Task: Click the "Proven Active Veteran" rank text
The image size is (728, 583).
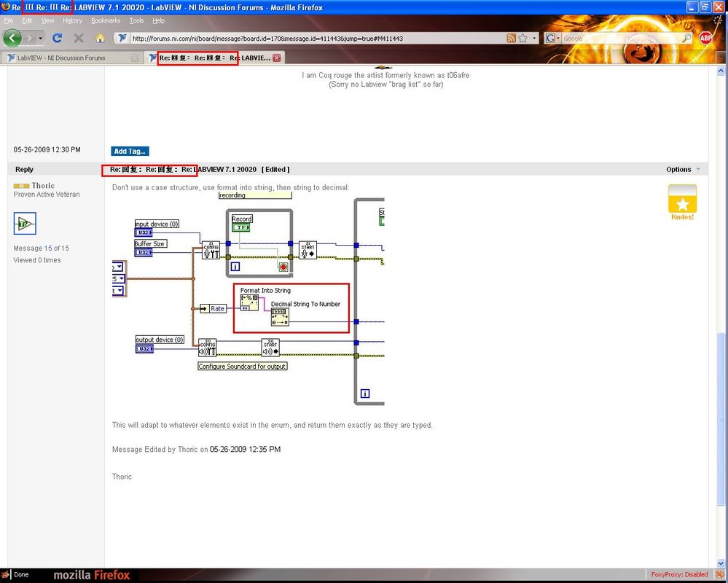Action: point(47,195)
